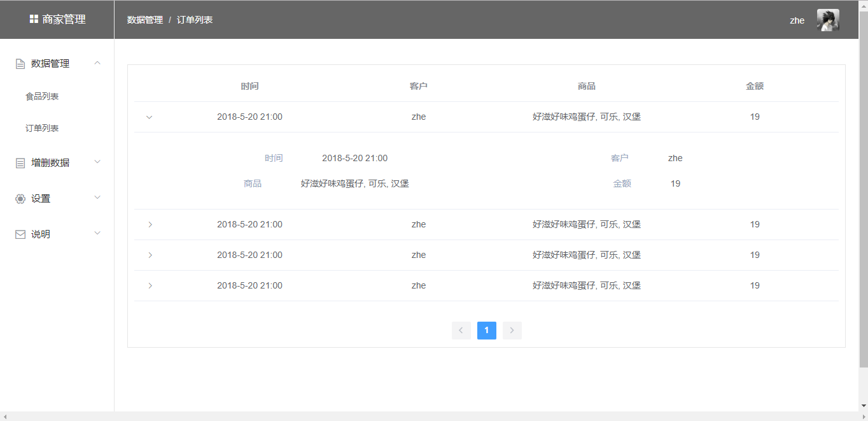Click the 设置 gear icon in sidebar
868x421 pixels.
[20, 199]
